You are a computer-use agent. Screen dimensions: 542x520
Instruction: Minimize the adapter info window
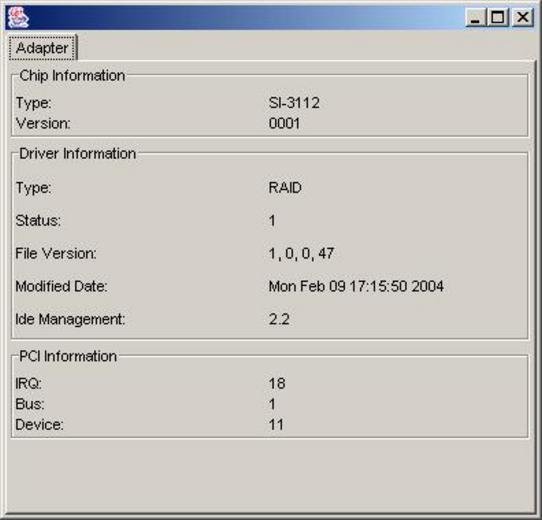(x=475, y=17)
